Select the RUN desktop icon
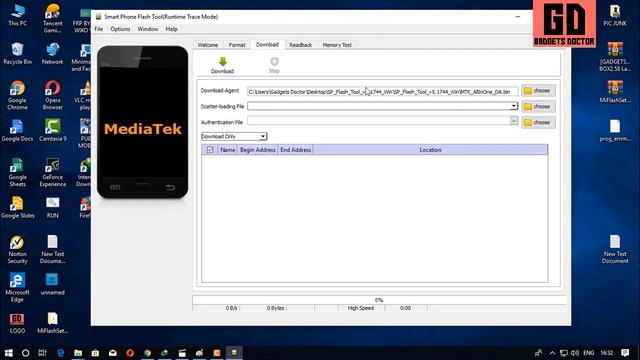This screenshot has height=360, width=640. (53, 207)
